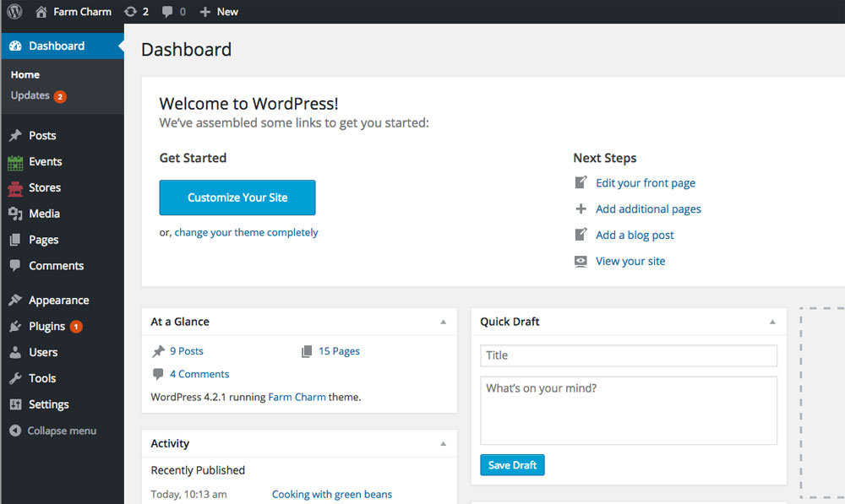Open the Updates submenu item
The width and height of the screenshot is (845, 504).
30,95
